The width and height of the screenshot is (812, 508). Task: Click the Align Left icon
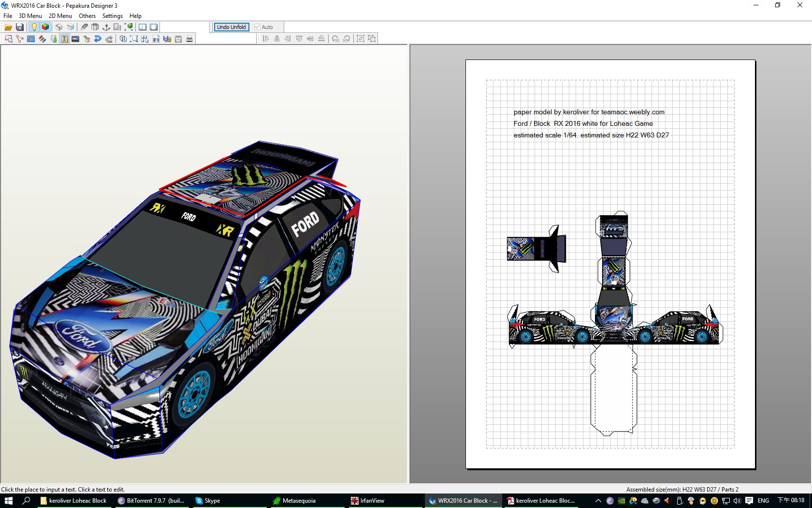tap(265, 39)
